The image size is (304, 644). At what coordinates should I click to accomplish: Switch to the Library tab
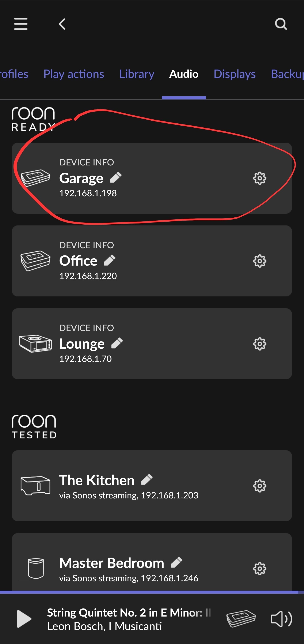(x=137, y=74)
